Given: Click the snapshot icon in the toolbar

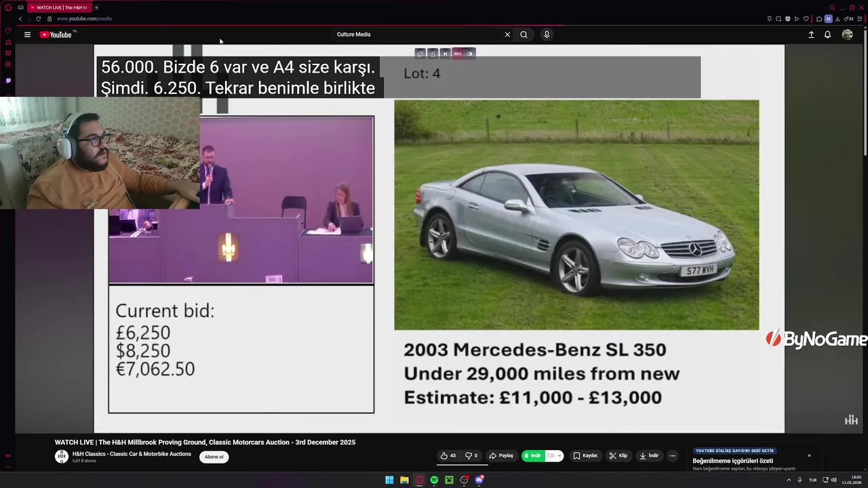Looking at the screenshot, I should pos(778,19).
